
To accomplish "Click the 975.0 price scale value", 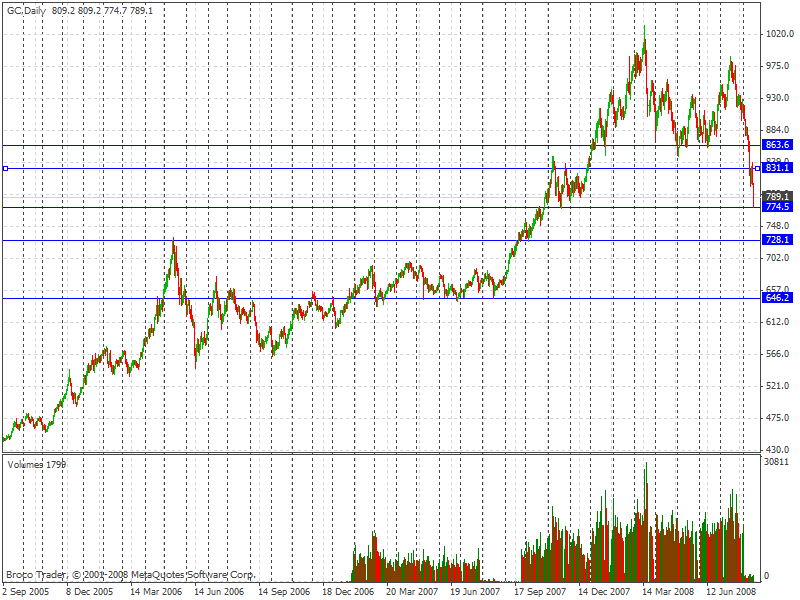I will click(778, 66).
